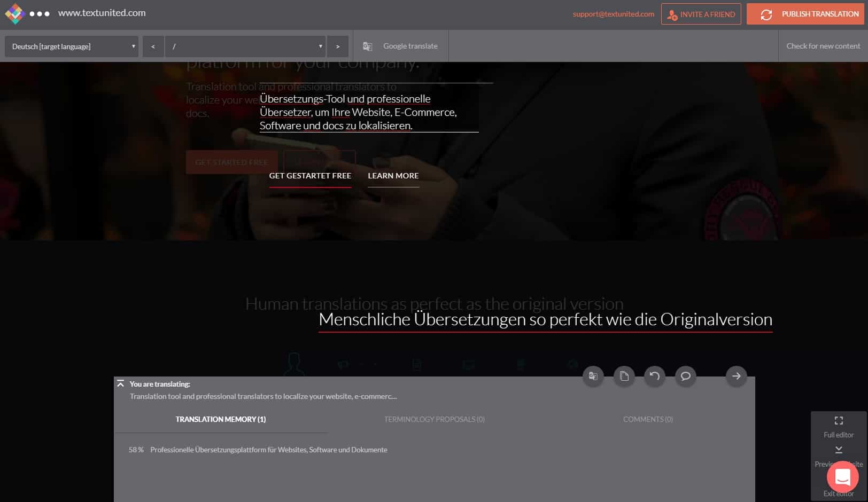Select the 58% translation memory match
This screenshot has width=868, height=502.
tap(258, 450)
